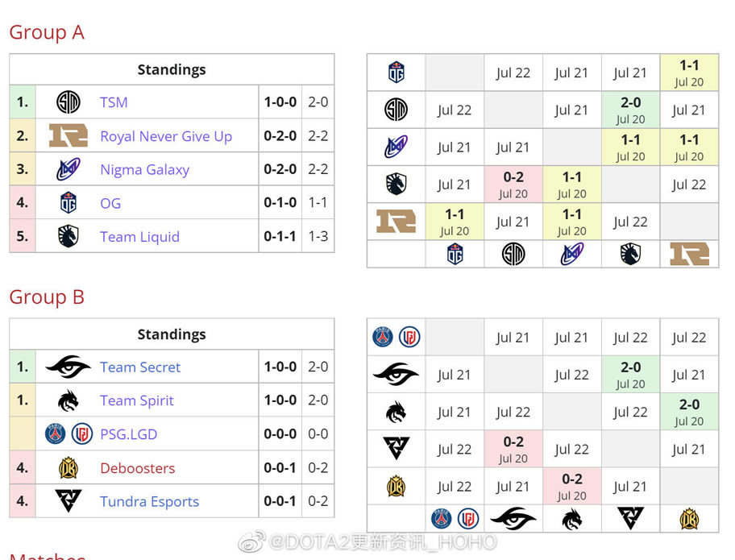Click the Team Spirit dragon logo in standings
The image size is (735, 560).
click(69, 400)
